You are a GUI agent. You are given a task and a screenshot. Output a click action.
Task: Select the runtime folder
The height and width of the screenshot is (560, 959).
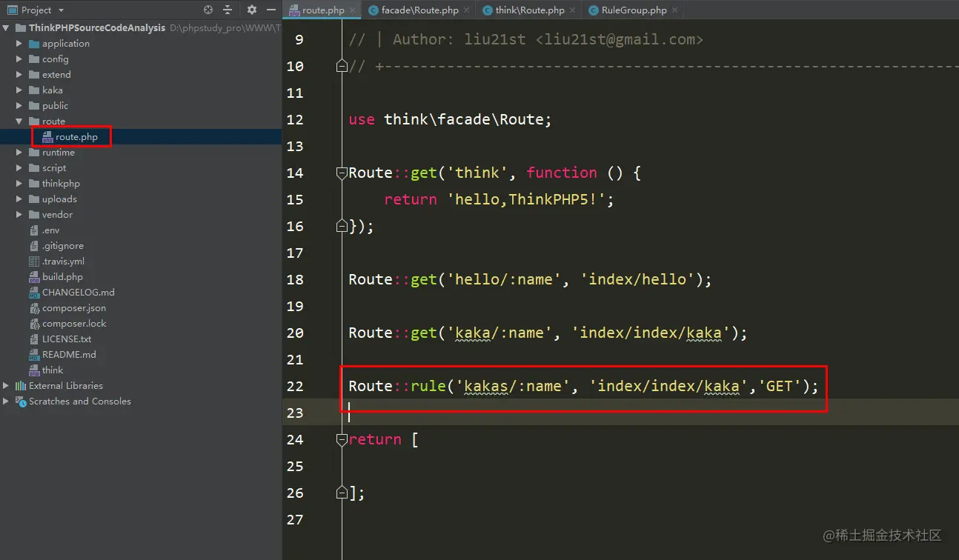pyautogui.click(x=59, y=153)
